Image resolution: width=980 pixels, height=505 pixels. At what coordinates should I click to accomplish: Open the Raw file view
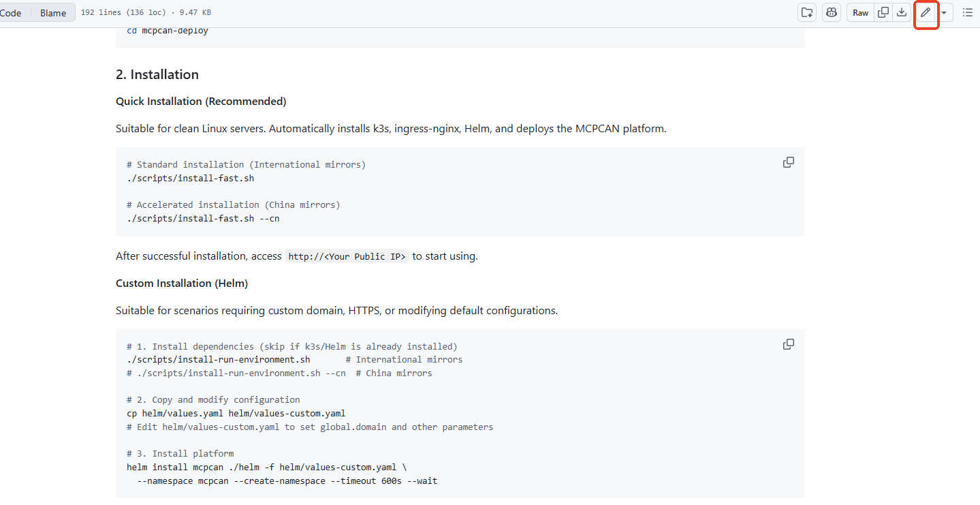pos(860,13)
